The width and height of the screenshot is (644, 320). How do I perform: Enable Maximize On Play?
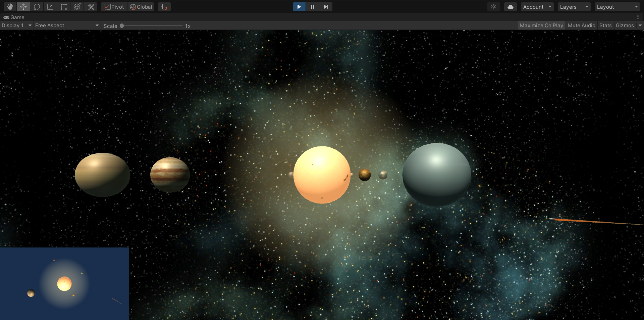coord(541,25)
